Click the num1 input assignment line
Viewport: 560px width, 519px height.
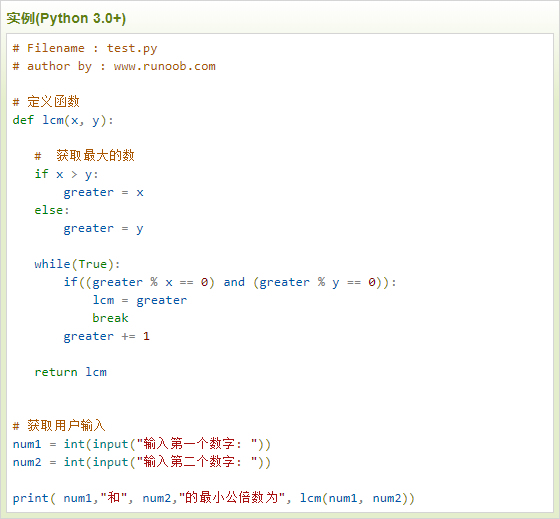pyautogui.click(x=142, y=444)
